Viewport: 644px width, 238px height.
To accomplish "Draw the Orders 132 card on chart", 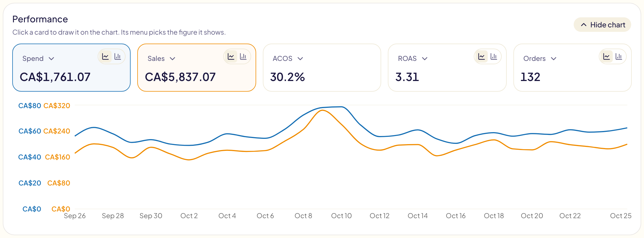I will (x=573, y=68).
